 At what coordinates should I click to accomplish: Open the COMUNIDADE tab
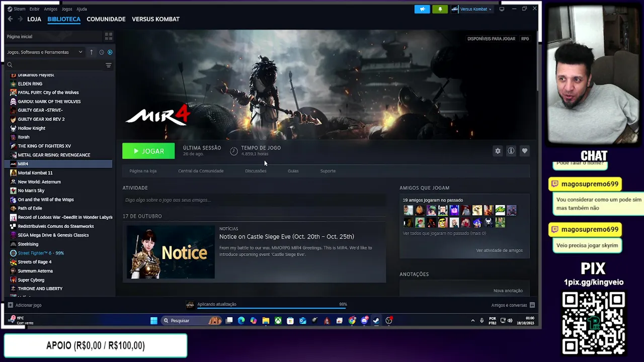click(x=106, y=19)
